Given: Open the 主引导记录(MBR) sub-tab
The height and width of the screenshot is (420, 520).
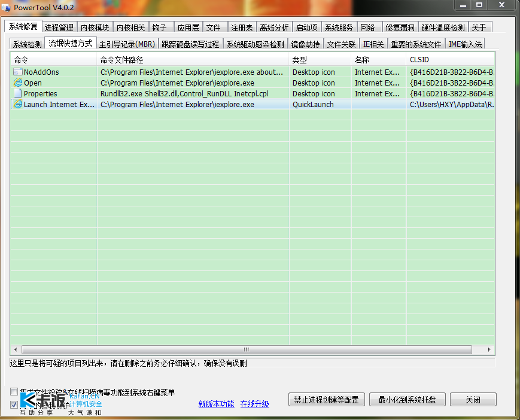Looking at the screenshot, I should pyautogui.click(x=127, y=44).
